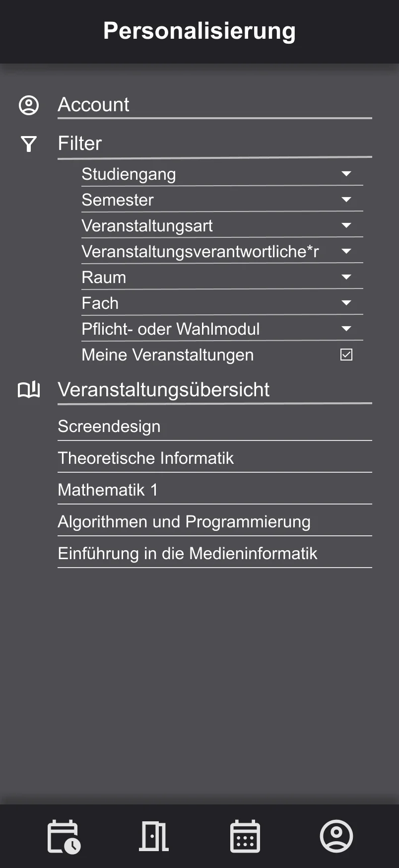
Task: Click the funnel Filter icon
Action: click(29, 144)
